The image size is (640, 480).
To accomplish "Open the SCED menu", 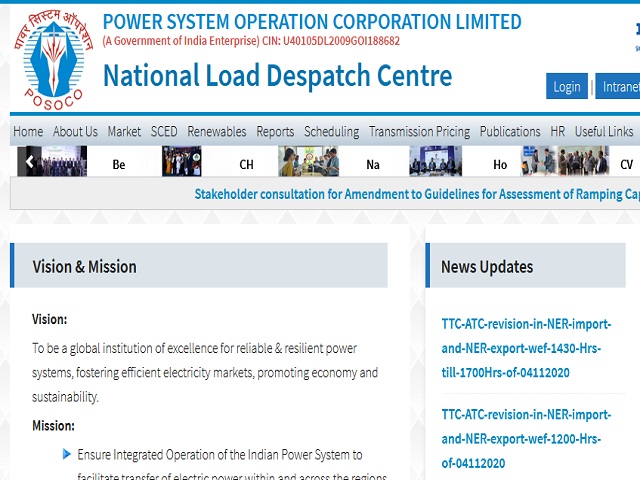I will [164, 132].
